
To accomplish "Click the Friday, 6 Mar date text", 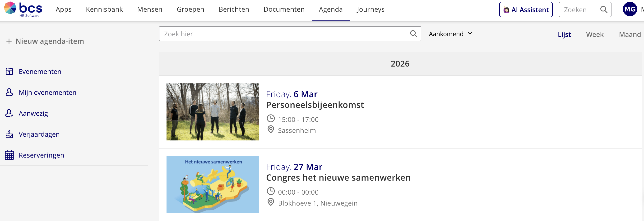I will [x=292, y=94].
